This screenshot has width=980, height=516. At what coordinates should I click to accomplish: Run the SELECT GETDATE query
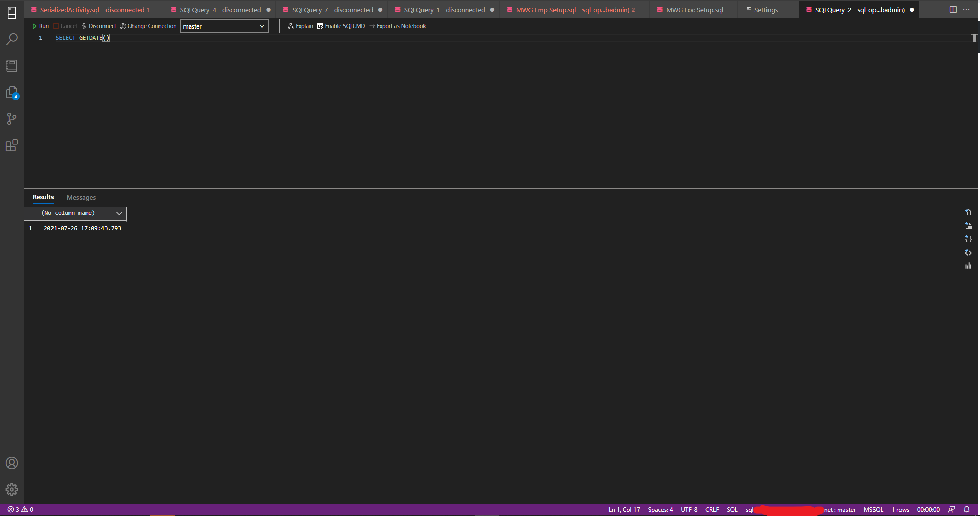click(x=41, y=26)
